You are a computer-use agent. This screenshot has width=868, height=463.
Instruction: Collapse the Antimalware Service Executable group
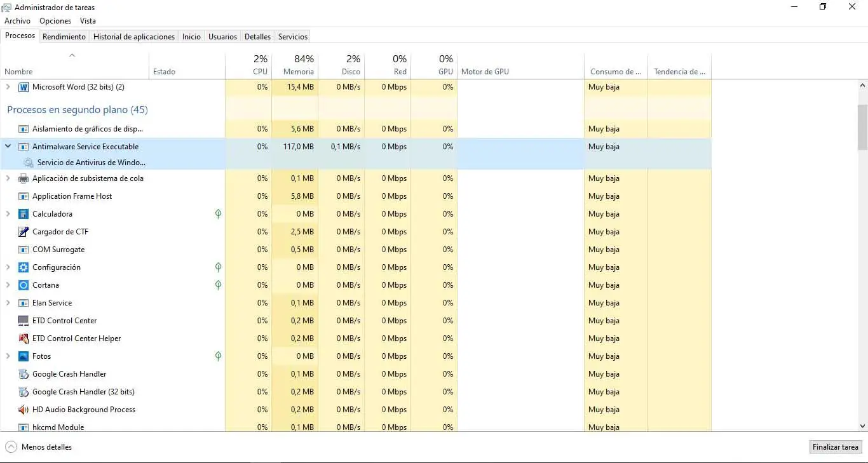[x=8, y=146]
